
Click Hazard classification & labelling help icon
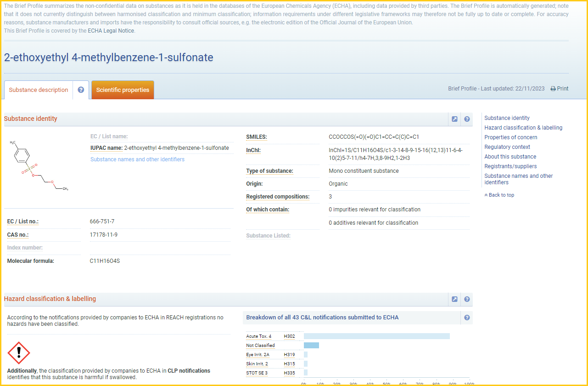(467, 299)
